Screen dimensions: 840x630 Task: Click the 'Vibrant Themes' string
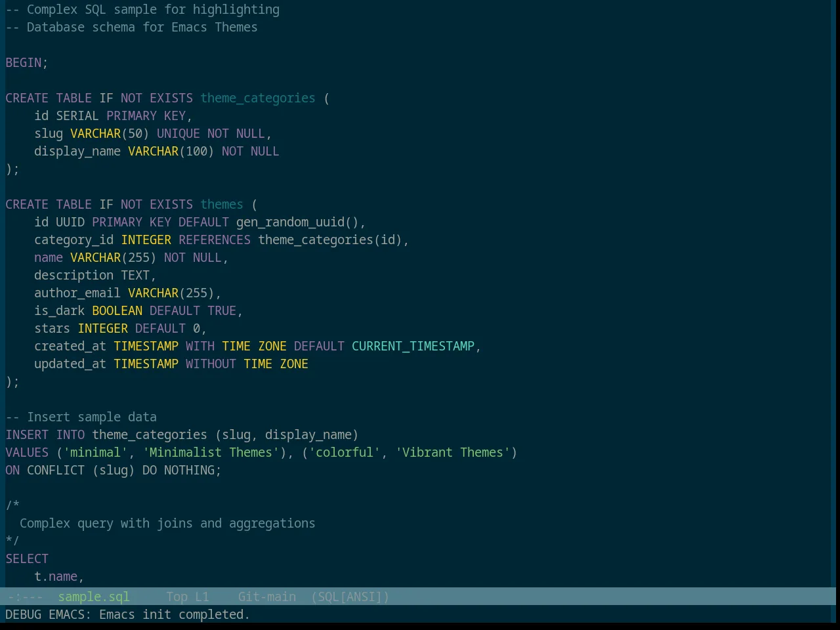453,452
